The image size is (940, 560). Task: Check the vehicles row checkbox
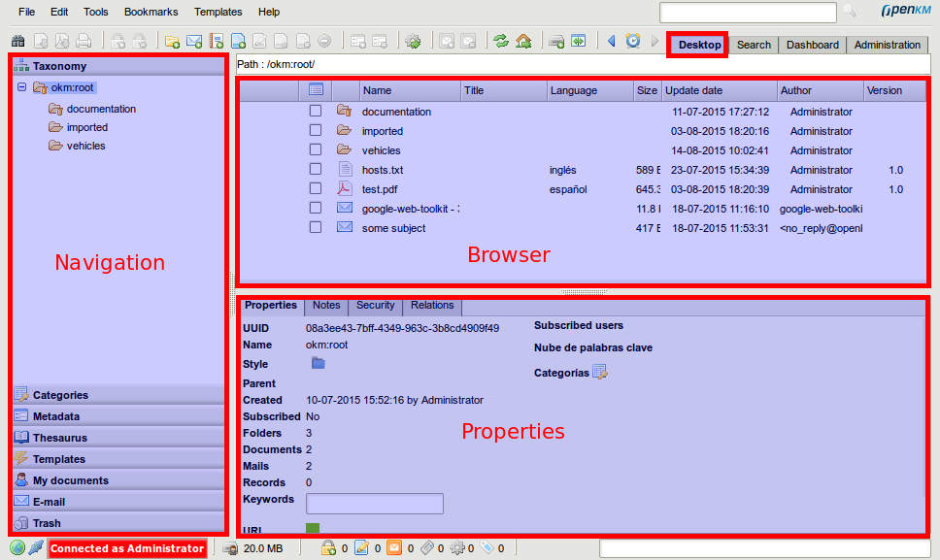point(316,149)
